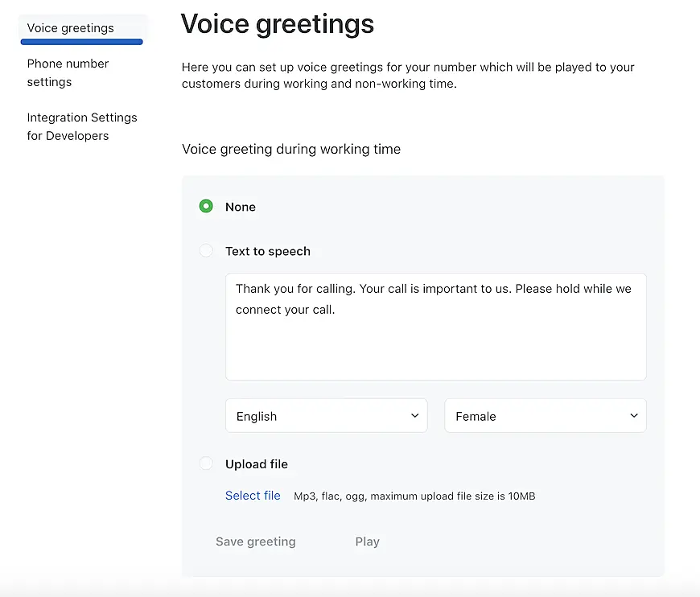Expand the Female voice dropdown
Image resolution: width=700 pixels, height=597 pixels.
[545, 416]
